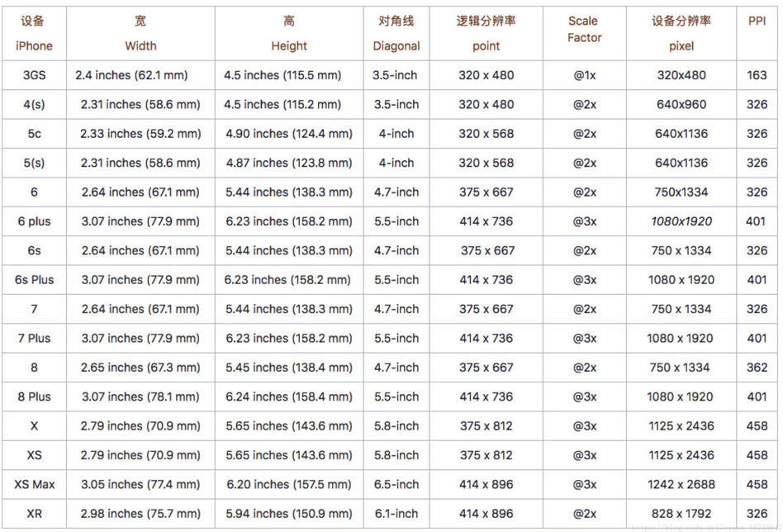Click the 5c row '4-inch' diagonal cell
This screenshot has height=532, width=783.
click(x=396, y=134)
